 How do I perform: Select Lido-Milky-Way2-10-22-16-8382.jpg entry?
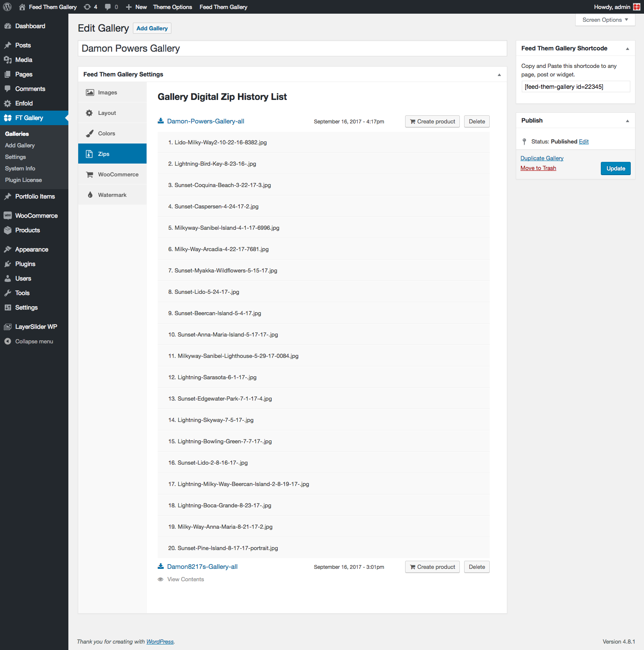tap(323, 142)
